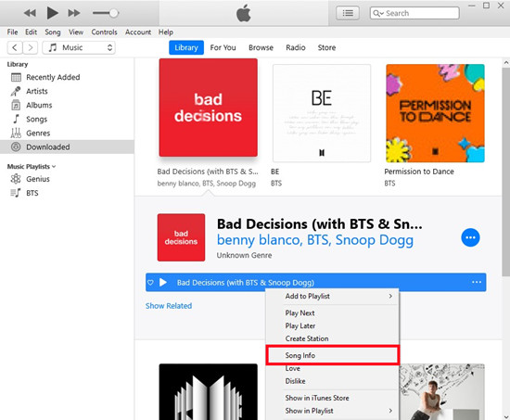This screenshot has width=510, height=420.
Task: Adjust the volume slider knob
Action: [113, 13]
